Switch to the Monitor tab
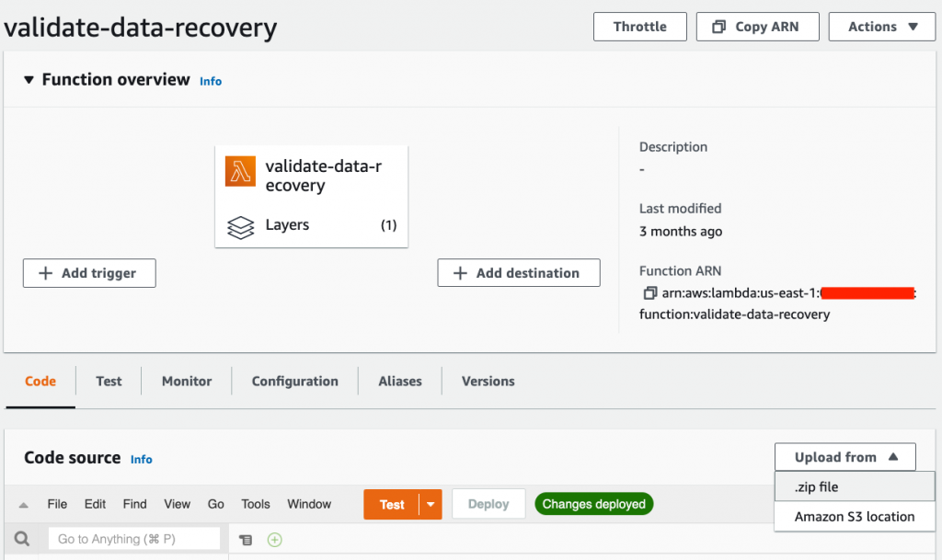This screenshot has width=942, height=560. click(x=186, y=381)
